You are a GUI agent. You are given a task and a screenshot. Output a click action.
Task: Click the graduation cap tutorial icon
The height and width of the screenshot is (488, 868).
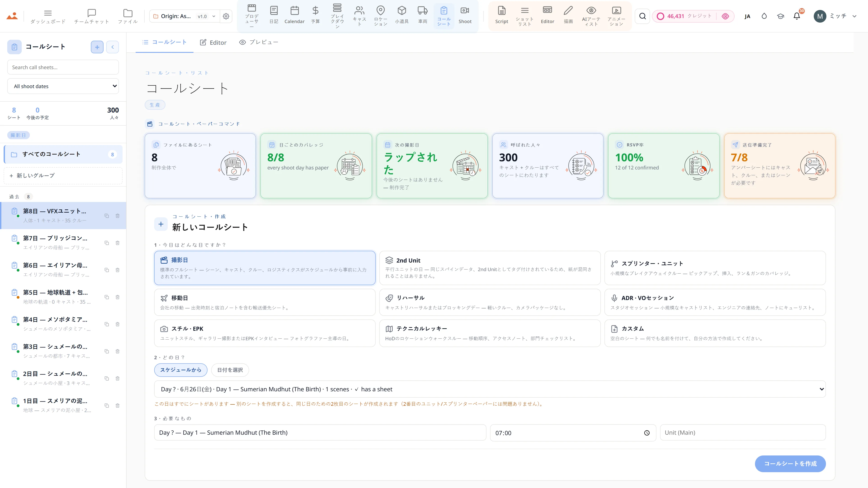780,16
